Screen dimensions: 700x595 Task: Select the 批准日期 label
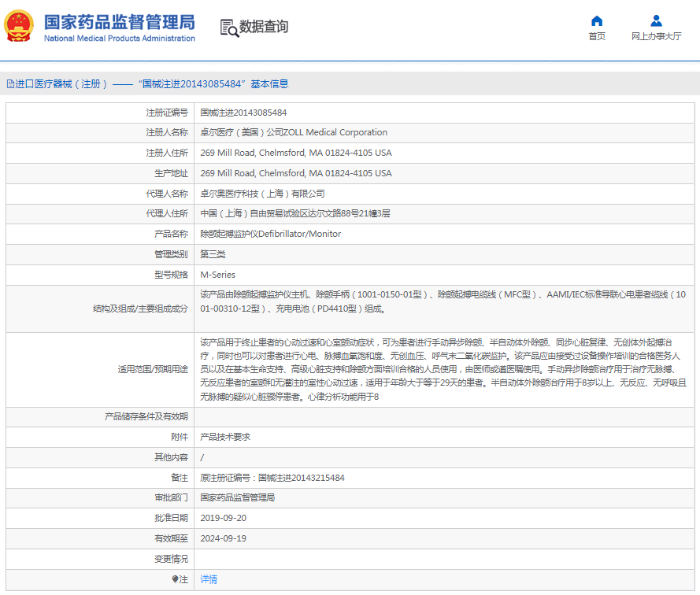coord(172,518)
